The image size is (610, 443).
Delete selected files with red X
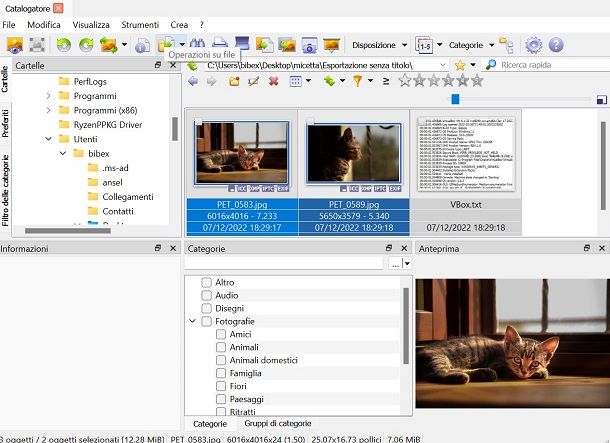coord(274,81)
